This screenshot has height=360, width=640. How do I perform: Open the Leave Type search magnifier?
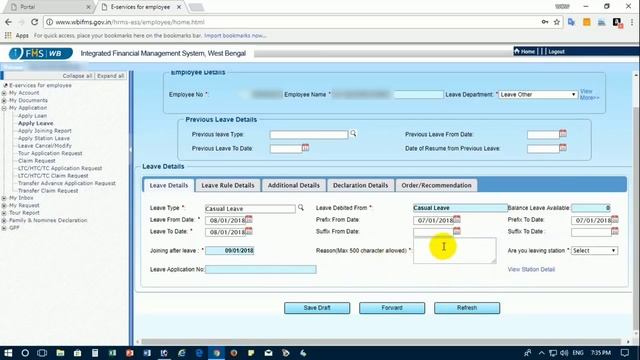pyautogui.click(x=301, y=208)
